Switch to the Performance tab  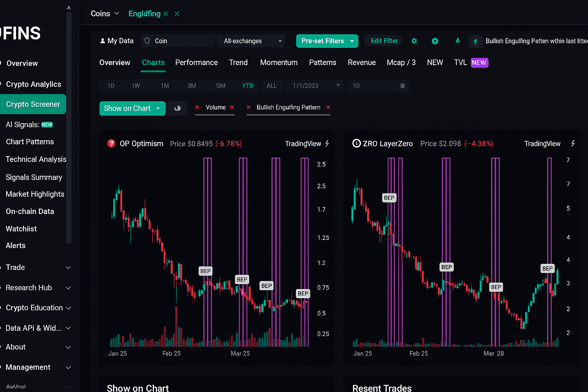point(196,62)
